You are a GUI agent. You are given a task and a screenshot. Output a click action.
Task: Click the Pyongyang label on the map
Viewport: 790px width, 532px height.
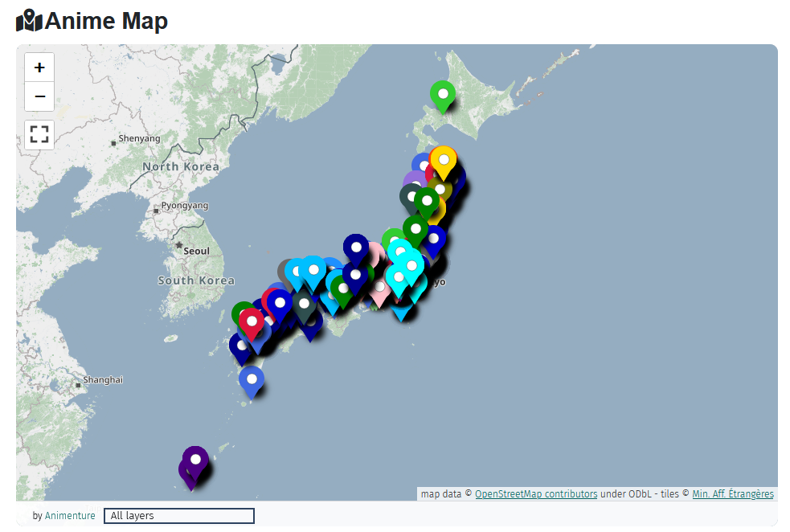(184, 206)
